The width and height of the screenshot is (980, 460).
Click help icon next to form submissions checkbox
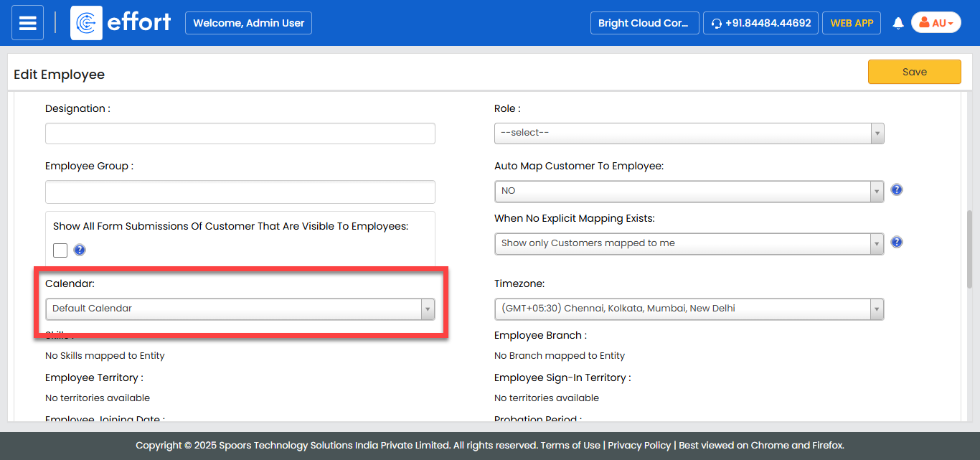[x=80, y=250]
